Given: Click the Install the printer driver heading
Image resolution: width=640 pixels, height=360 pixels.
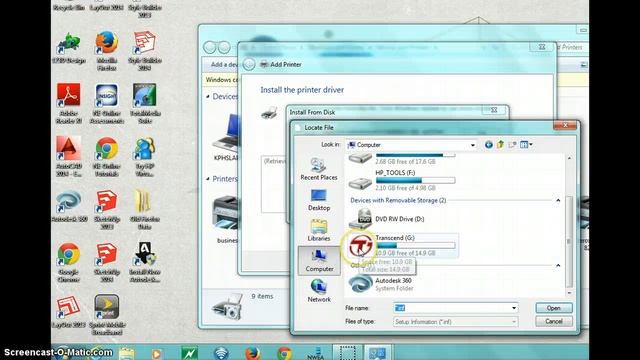Looking at the screenshot, I should click(x=302, y=90).
